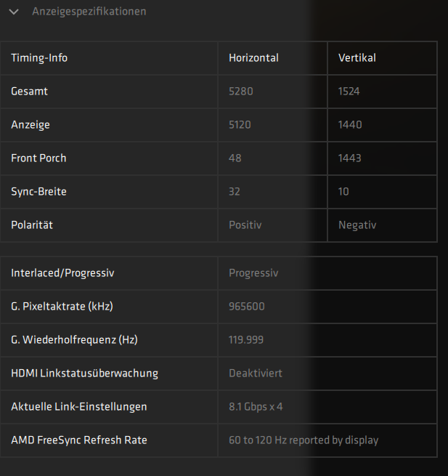Select the Gesamt row label
The height and width of the screenshot is (476, 448).
point(29,92)
